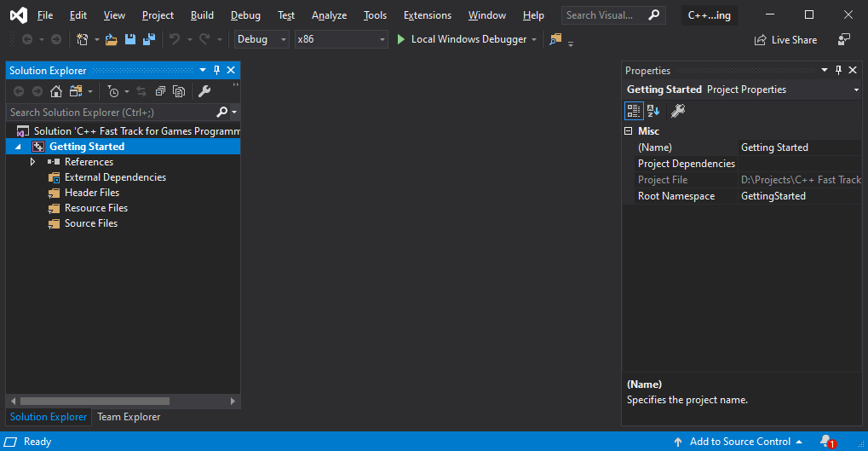The image size is (868, 451).
Task: Open the File menu
Action: click(x=45, y=15)
